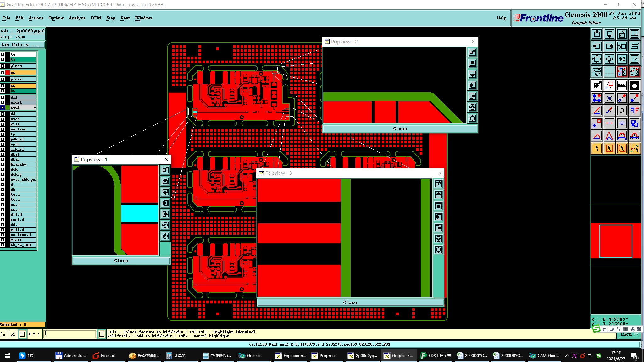644x362 pixels.
Task: Open the grid display icon
Action: click(x=609, y=72)
